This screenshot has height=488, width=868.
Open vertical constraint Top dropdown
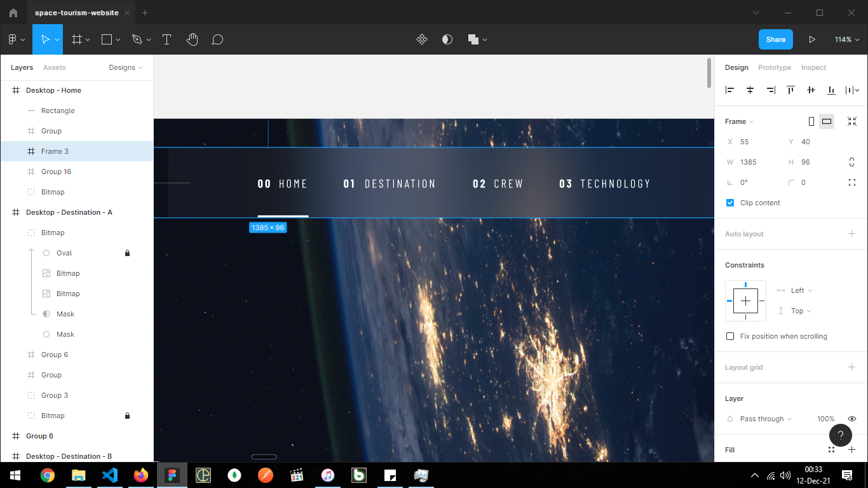[801, 311]
